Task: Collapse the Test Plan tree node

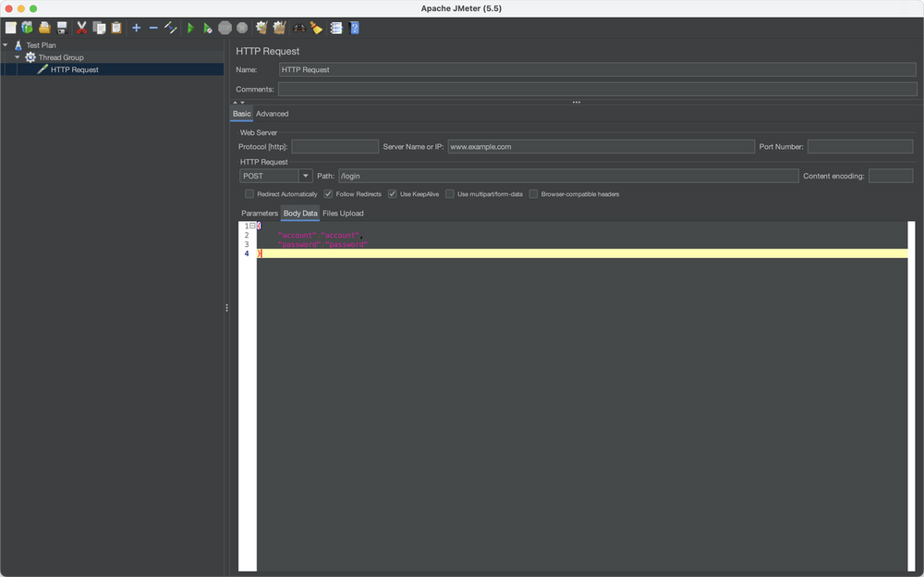Action: pyautogui.click(x=6, y=44)
